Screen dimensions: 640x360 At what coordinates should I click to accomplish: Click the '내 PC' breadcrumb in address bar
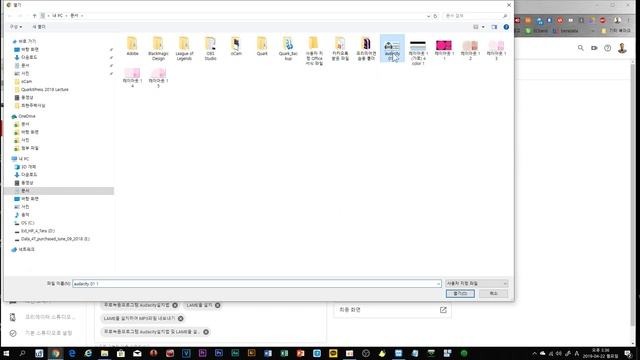[x=57, y=16]
